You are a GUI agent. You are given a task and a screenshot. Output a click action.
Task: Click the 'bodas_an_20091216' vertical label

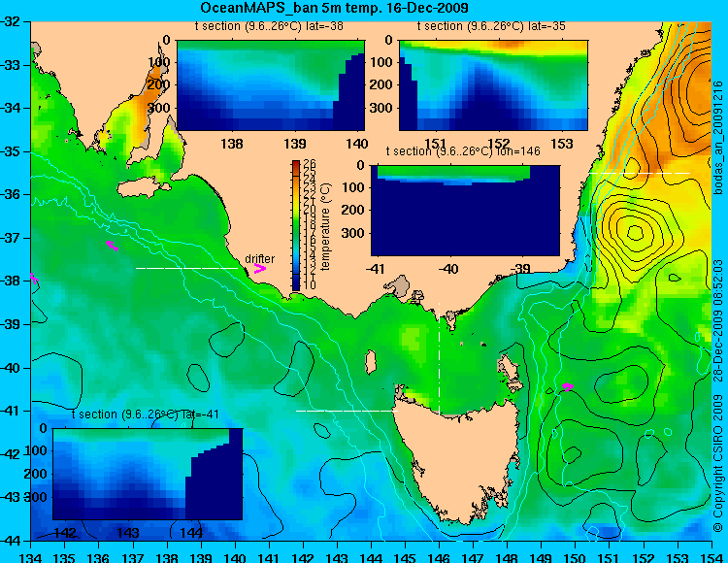tap(717, 138)
